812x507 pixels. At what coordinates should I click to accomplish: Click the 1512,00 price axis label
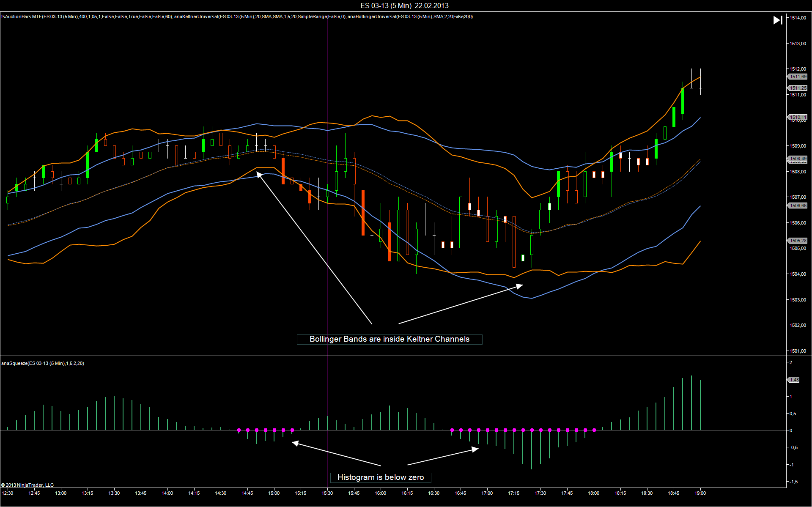point(798,69)
